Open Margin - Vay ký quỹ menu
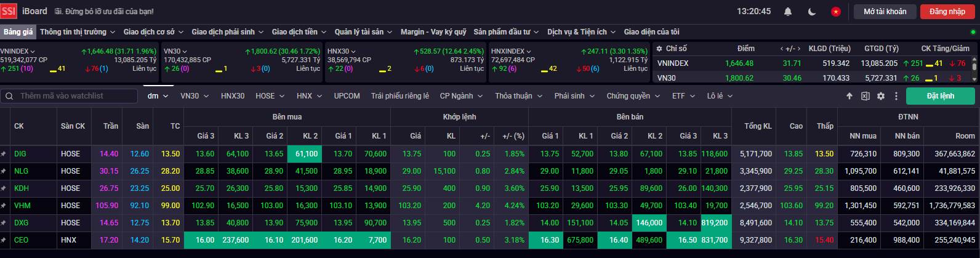Viewport: 980px width, 258px height. pos(433,31)
